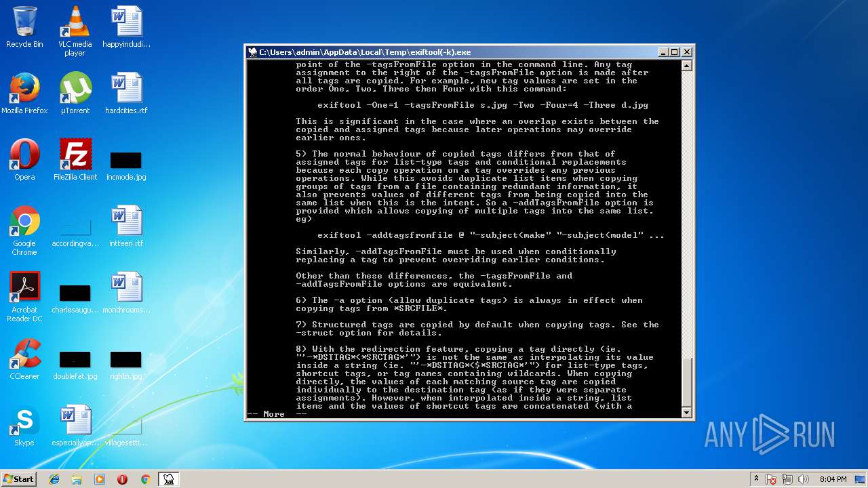This screenshot has height=488, width=868.
Task: Launch Google Chrome desktop shortcut
Action: pyautogui.click(x=24, y=230)
